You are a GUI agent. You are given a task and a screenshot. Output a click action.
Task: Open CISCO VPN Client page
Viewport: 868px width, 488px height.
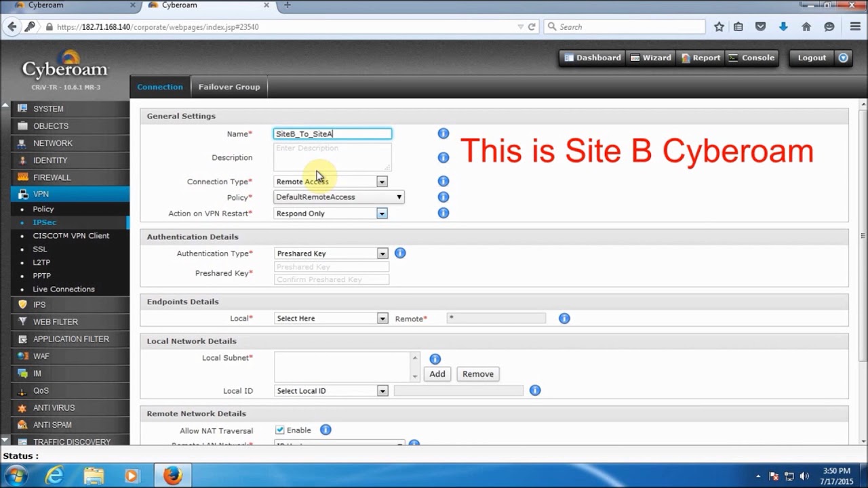pos(71,236)
